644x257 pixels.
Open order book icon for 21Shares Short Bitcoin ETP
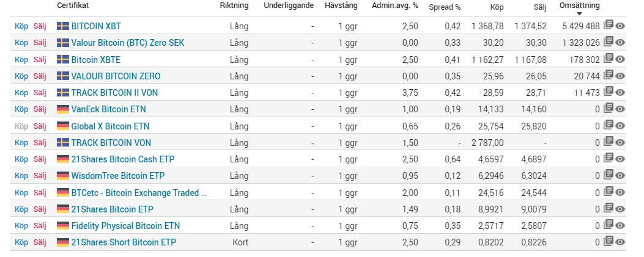coord(609,241)
